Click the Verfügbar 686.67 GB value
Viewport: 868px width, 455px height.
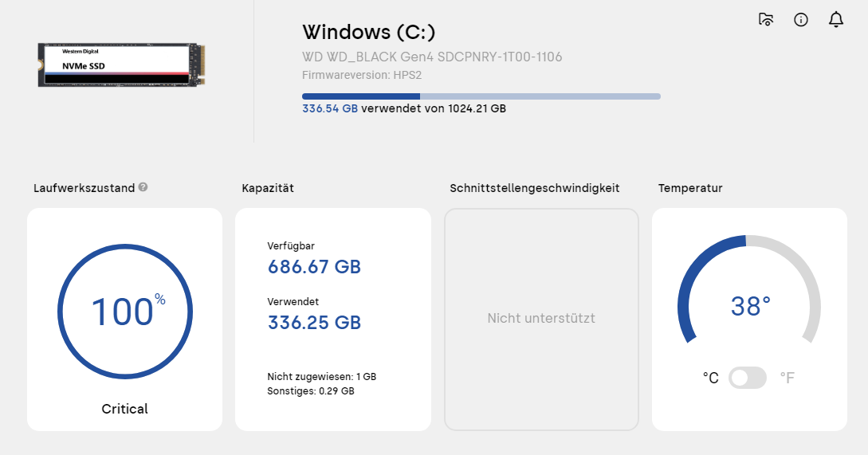click(314, 267)
